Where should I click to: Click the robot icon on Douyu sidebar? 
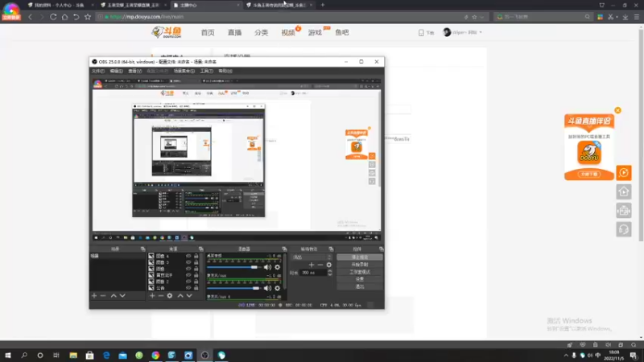pyautogui.click(x=623, y=211)
